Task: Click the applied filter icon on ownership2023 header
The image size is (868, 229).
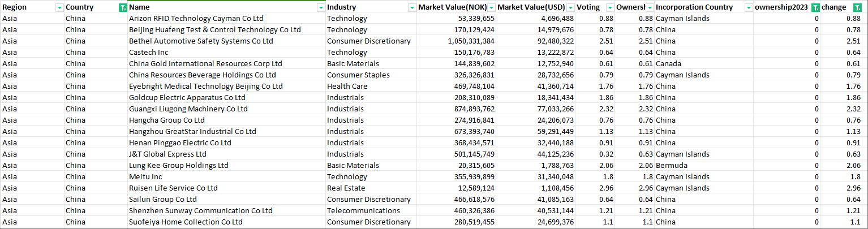Action: (x=815, y=7)
